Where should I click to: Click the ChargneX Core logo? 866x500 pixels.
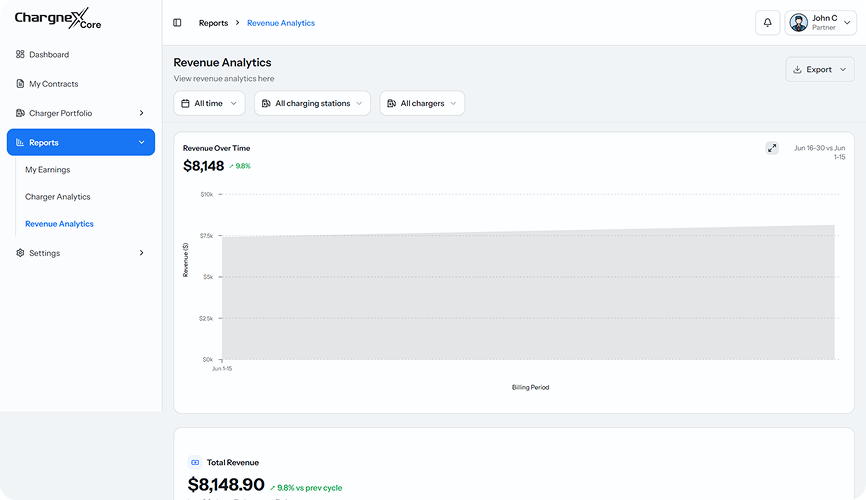[x=57, y=18]
